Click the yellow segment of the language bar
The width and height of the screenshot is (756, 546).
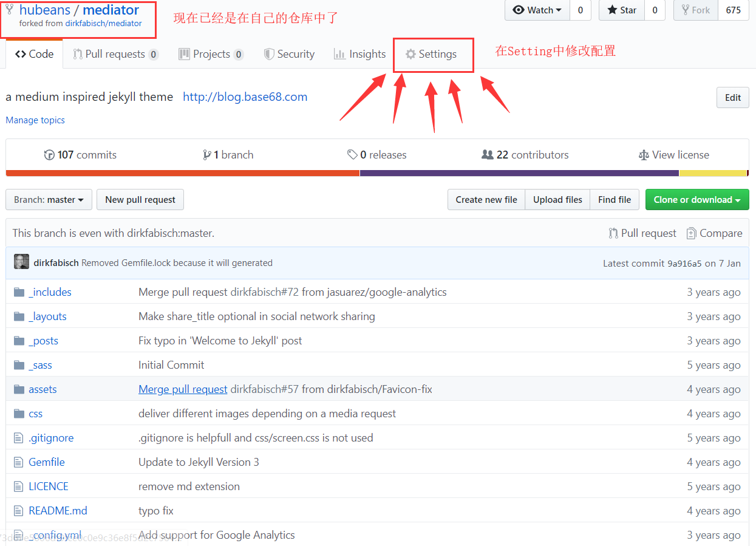(x=713, y=173)
